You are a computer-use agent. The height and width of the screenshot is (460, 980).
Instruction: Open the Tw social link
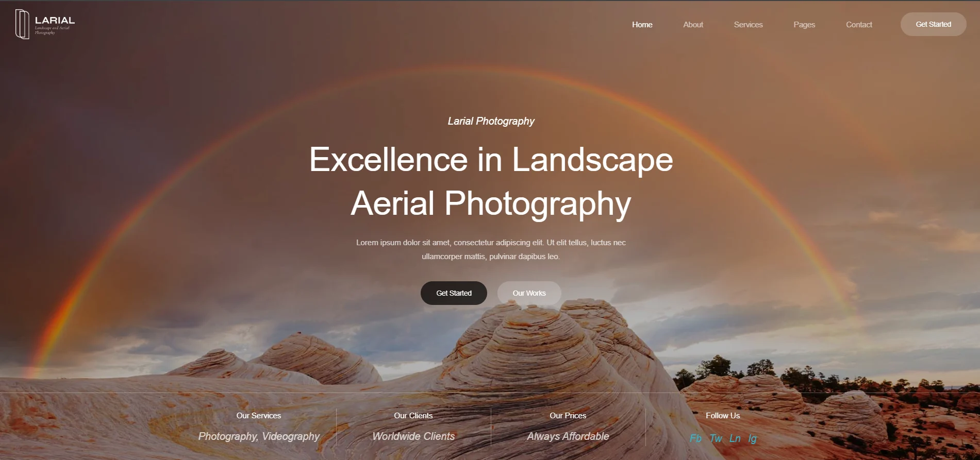coord(716,438)
